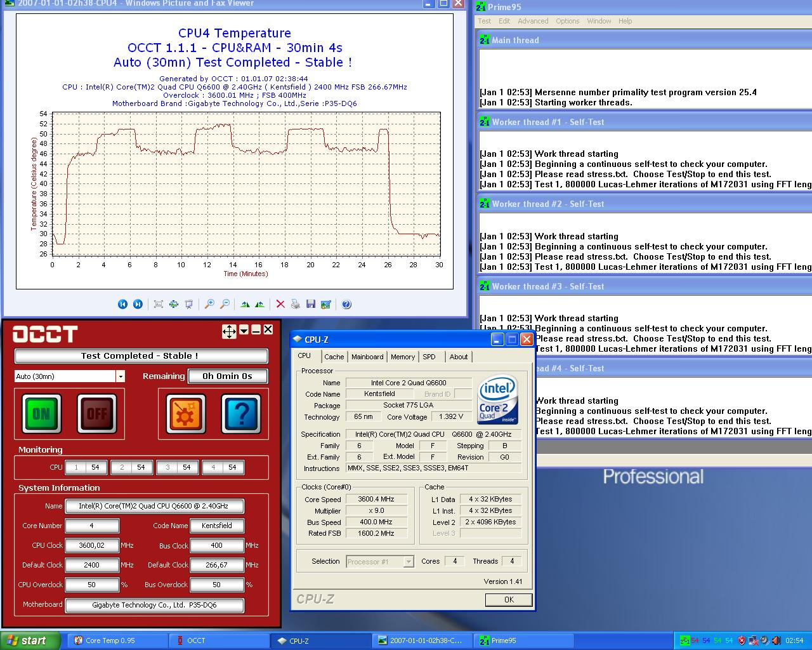This screenshot has height=650, width=812.
Task: Open Prime95 Options menu
Action: pyautogui.click(x=568, y=21)
